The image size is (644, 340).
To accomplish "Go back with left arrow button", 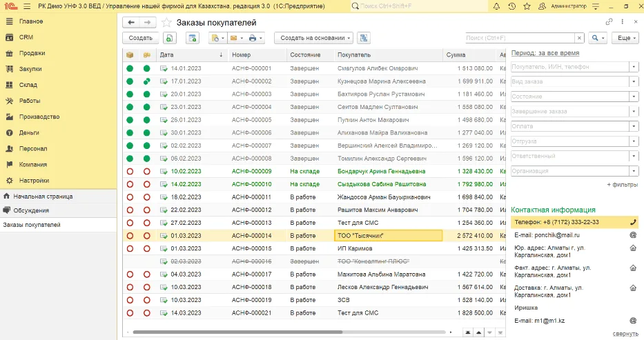I will click(x=131, y=23).
